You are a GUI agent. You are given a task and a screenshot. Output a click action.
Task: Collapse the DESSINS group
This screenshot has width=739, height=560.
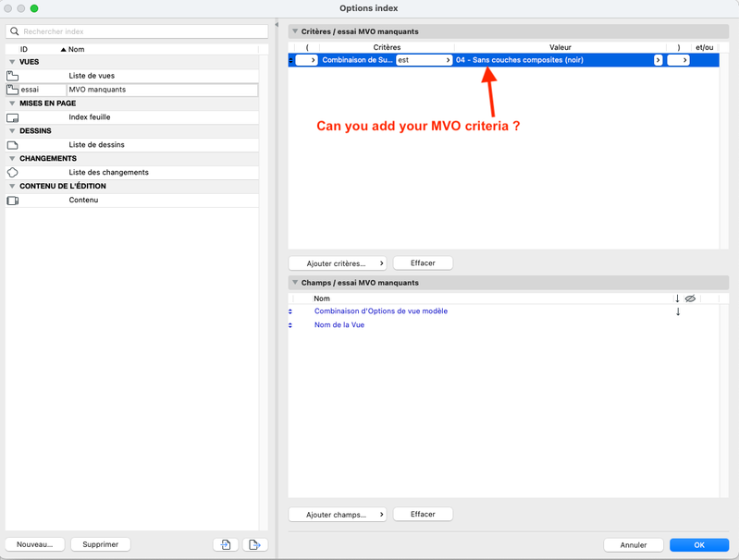coord(12,130)
